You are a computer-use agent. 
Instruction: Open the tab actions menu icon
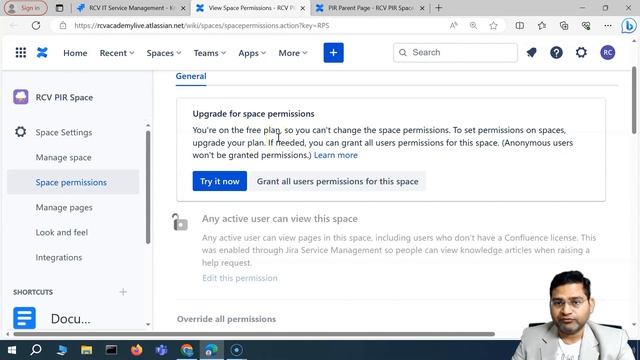click(x=60, y=8)
